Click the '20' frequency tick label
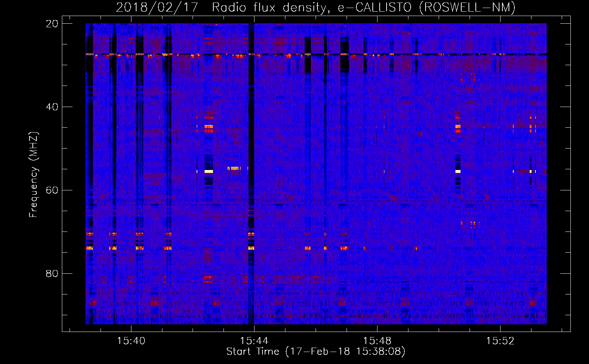Viewport: 589px width, 364px height. point(52,24)
